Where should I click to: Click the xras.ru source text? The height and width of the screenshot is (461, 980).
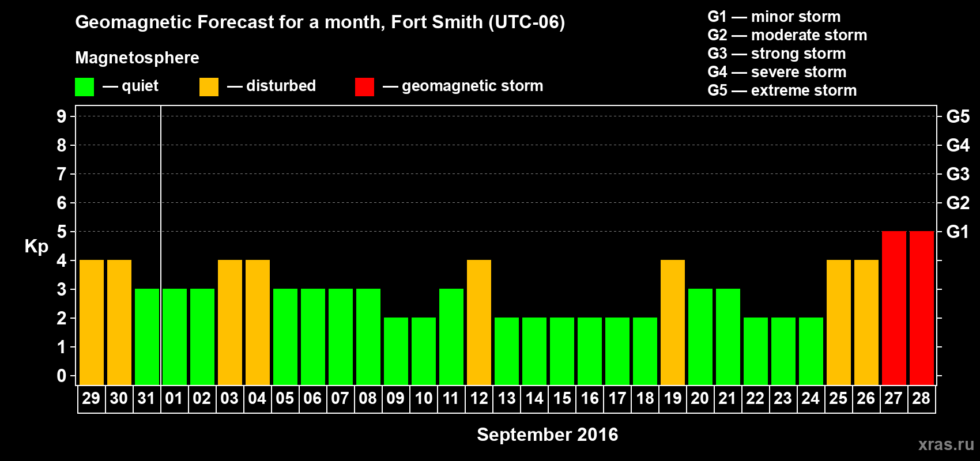coord(946,444)
